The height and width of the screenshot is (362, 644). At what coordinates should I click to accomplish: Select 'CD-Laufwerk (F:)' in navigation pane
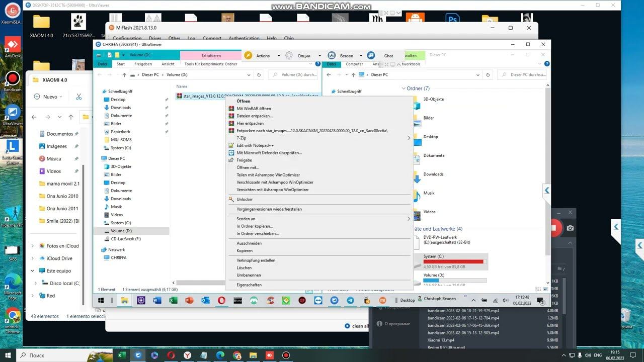pos(126,239)
